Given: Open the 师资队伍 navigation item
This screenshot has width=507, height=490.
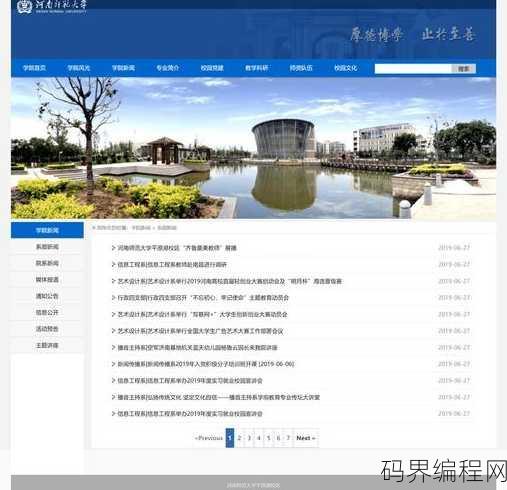Looking at the screenshot, I should coord(301,68).
